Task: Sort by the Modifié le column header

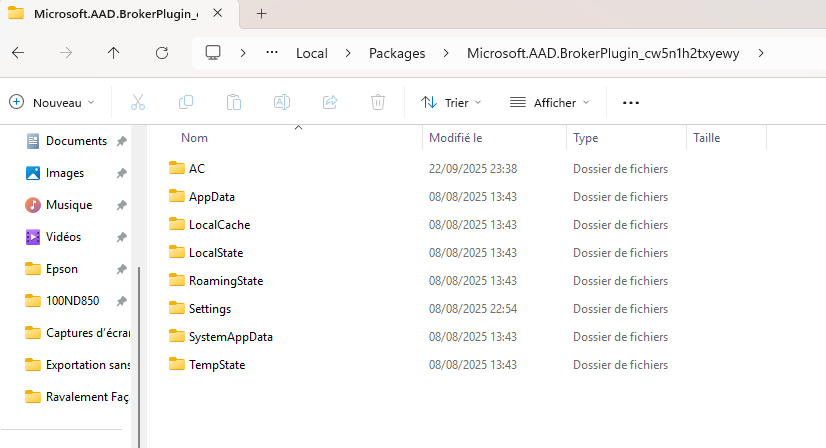Action: (456, 138)
